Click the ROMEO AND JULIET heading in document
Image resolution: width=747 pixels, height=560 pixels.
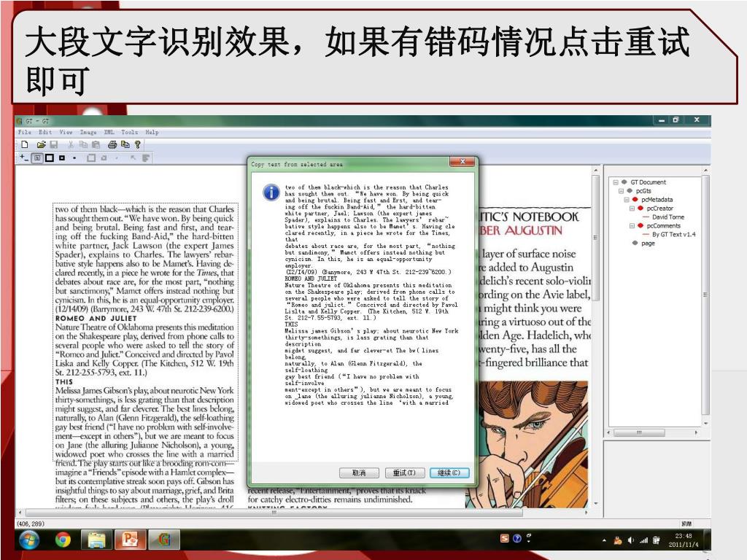96,318
